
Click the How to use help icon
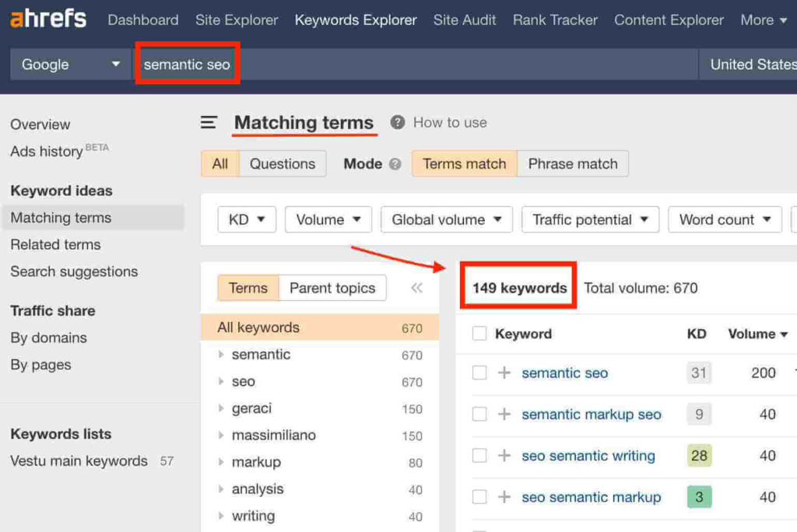pos(397,122)
